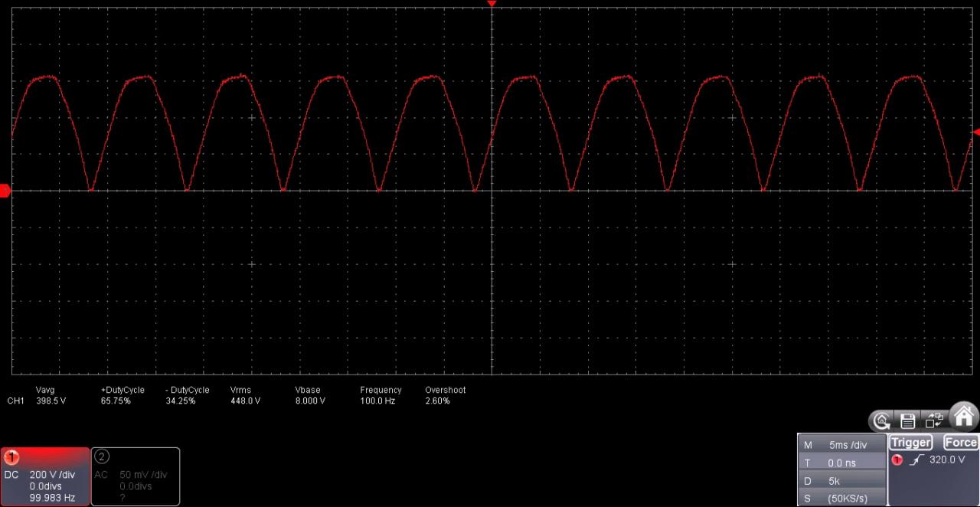980x507 pixels.
Task: Click the rising edge trigger slope icon
Action: coord(916,460)
